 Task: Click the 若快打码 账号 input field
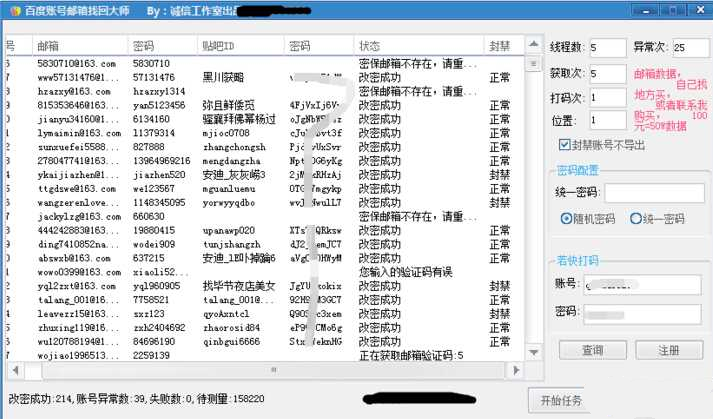pos(642,285)
